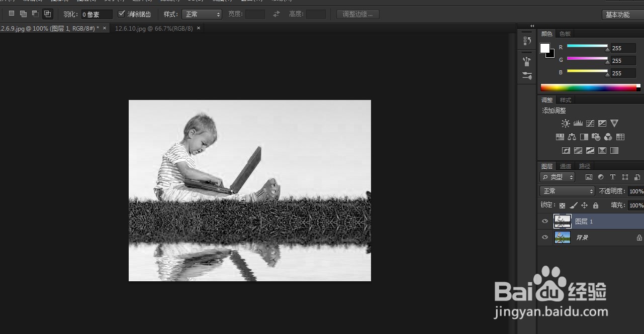The image size is (644, 334).
Task: Select the Subtract from selection mode icon
Action: point(35,14)
